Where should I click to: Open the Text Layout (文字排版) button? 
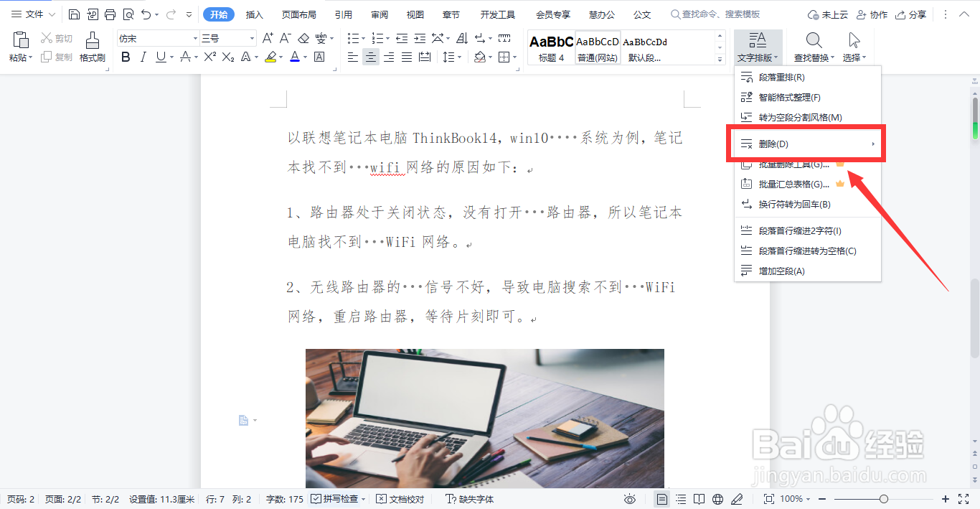pos(758,47)
